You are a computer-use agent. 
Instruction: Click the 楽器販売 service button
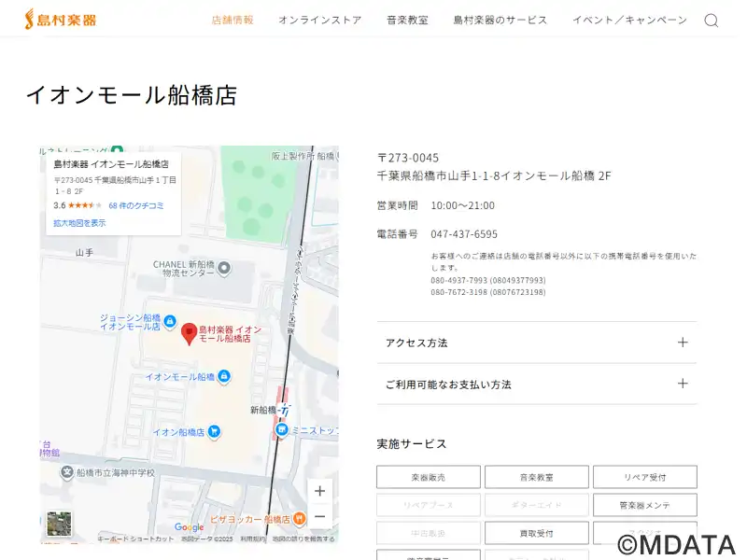click(x=429, y=477)
